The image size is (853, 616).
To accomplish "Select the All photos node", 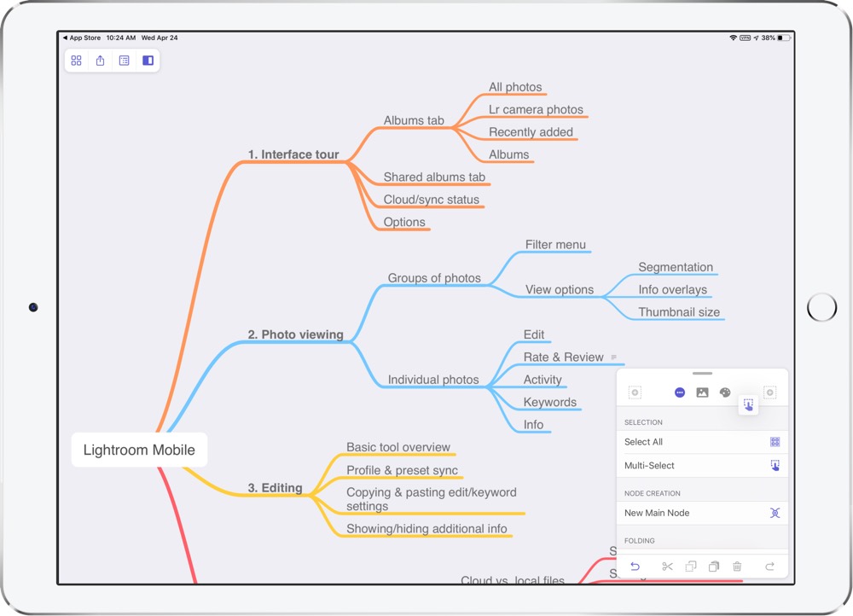I will [515, 87].
